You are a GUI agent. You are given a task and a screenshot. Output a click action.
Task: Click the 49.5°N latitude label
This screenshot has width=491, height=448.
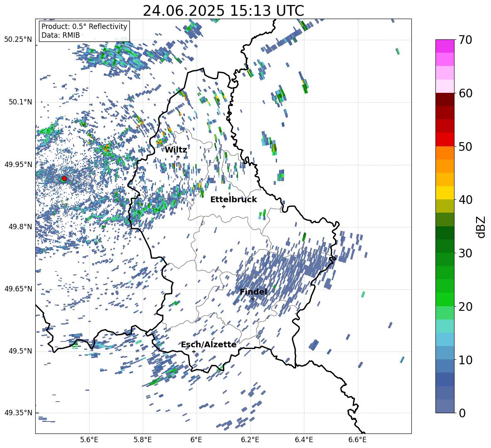(20, 351)
